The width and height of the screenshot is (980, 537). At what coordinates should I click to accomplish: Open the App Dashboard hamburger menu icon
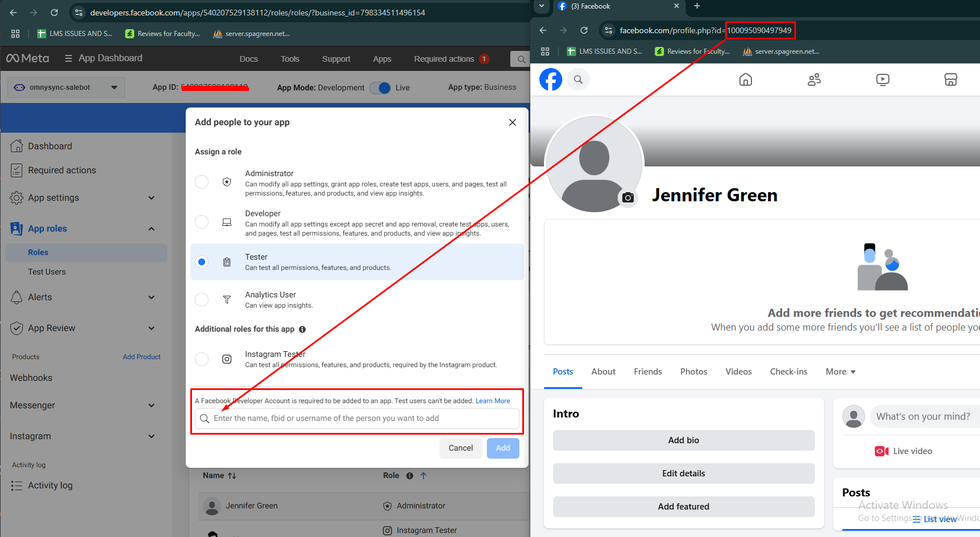point(69,58)
